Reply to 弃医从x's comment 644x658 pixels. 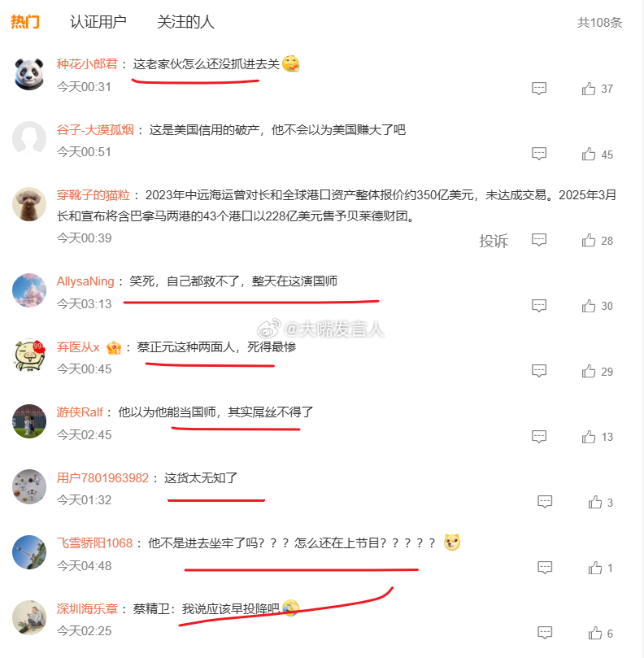coord(539,371)
